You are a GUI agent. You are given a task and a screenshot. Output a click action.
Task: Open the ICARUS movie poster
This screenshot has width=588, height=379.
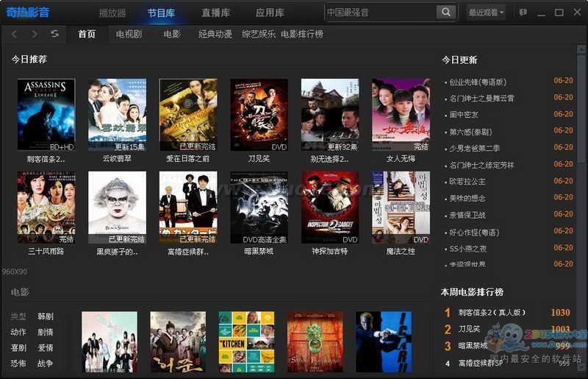[x=383, y=341]
